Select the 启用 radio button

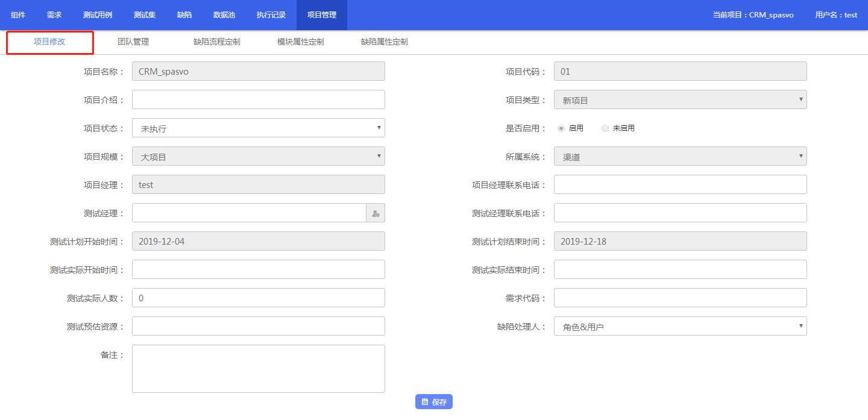pos(561,128)
